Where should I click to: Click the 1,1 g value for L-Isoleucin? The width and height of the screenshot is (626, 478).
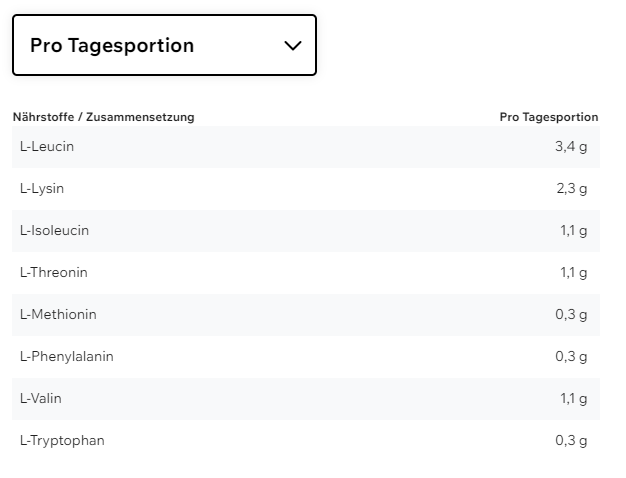pyautogui.click(x=573, y=231)
